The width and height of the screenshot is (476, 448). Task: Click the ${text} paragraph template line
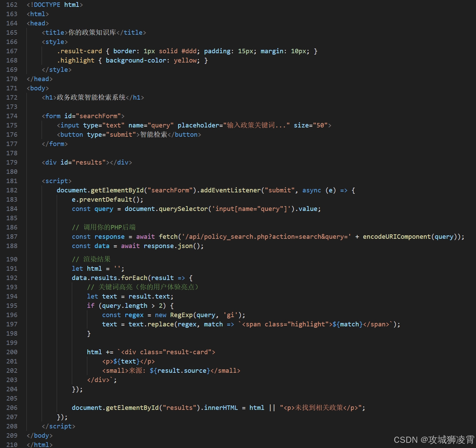[129, 361]
